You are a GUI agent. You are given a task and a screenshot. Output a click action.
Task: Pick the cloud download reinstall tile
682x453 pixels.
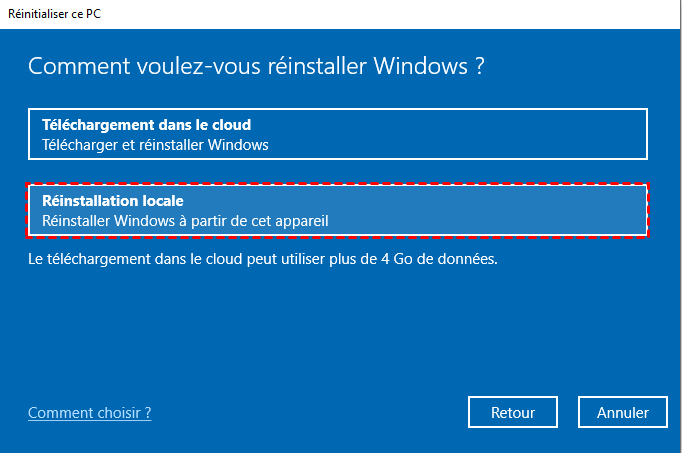338,135
